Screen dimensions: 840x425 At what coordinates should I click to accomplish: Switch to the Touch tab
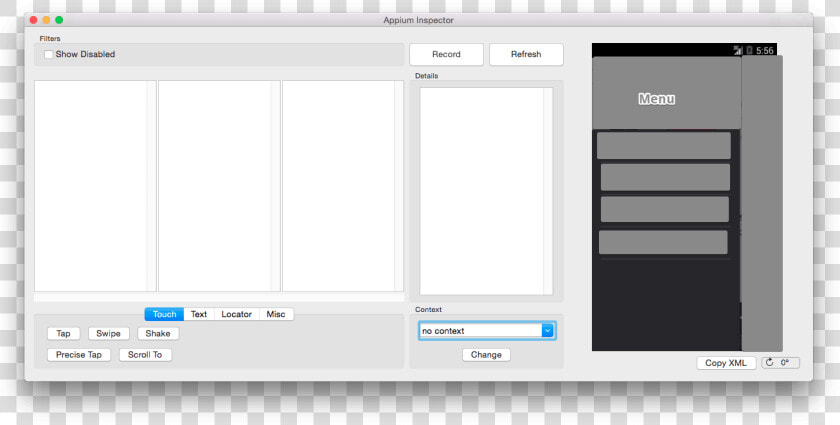pos(164,314)
